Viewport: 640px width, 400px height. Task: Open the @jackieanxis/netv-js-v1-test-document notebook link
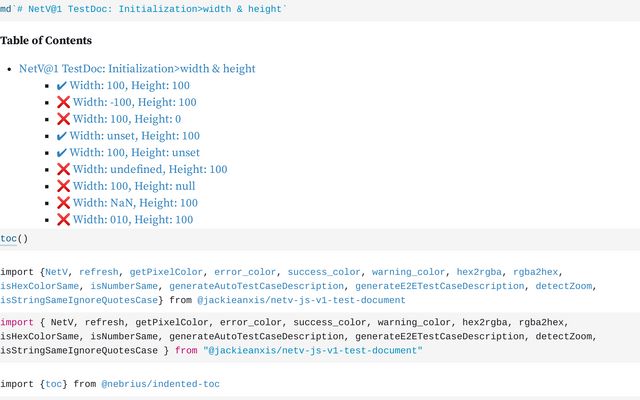point(301,300)
